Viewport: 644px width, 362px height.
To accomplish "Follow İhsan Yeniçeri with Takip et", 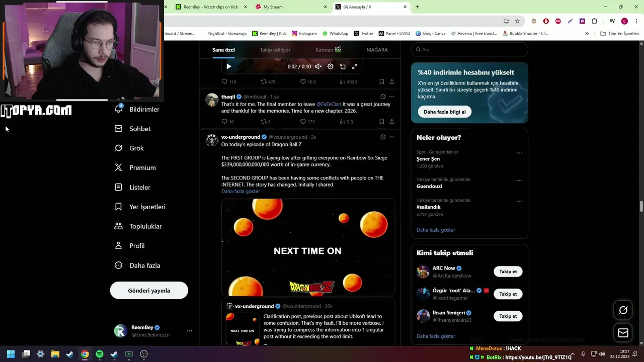I will (x=508, y=316).
